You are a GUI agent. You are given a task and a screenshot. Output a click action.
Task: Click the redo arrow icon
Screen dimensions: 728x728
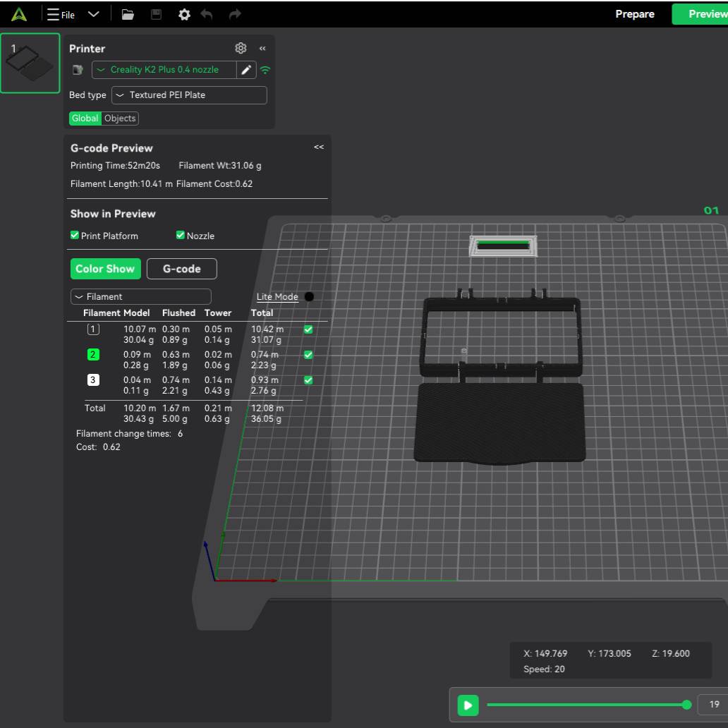pyautogui.click(x=235, y=14)
